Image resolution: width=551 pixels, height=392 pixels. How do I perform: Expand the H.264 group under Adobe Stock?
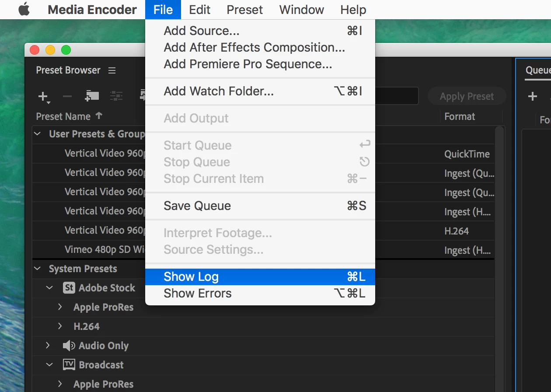click(60, 326)
